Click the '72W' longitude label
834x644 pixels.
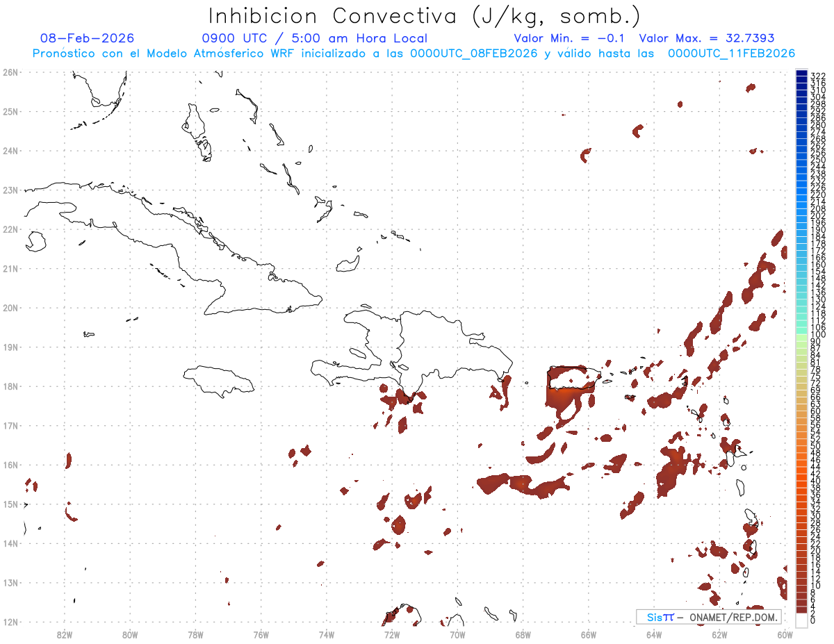[x=392, y=634]
